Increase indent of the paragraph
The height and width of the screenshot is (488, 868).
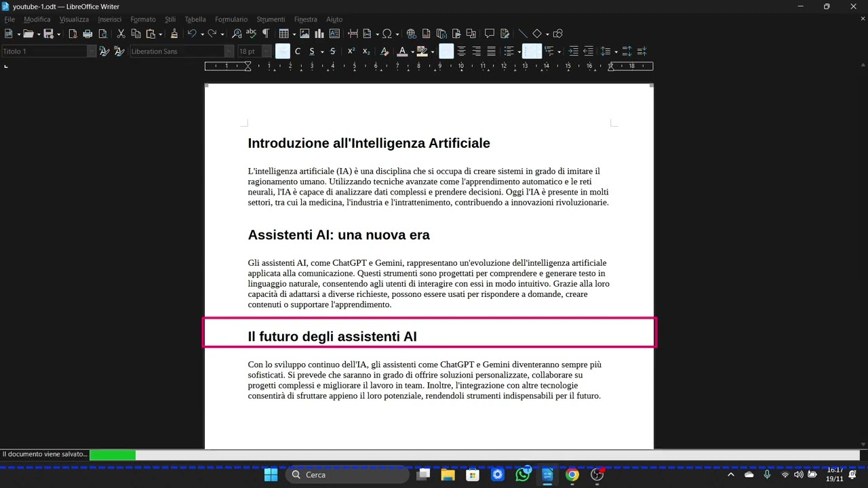point(573,51)
